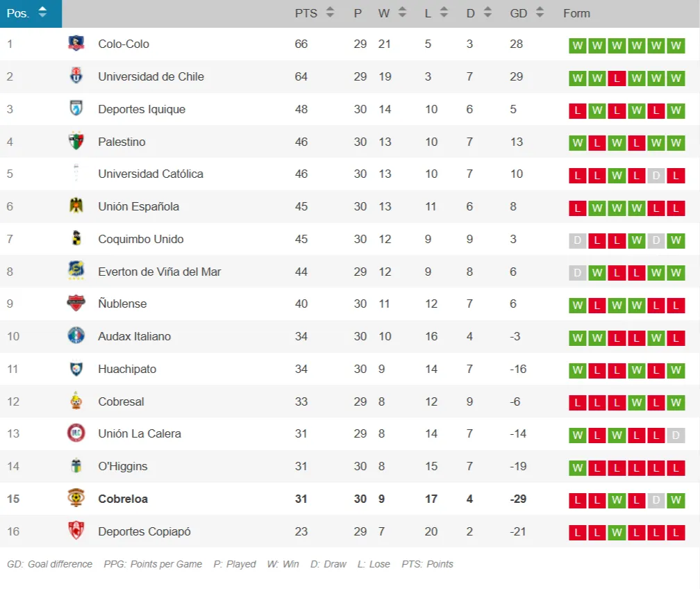
Task: Sort by the L losses column
Action: click(444, 13)
